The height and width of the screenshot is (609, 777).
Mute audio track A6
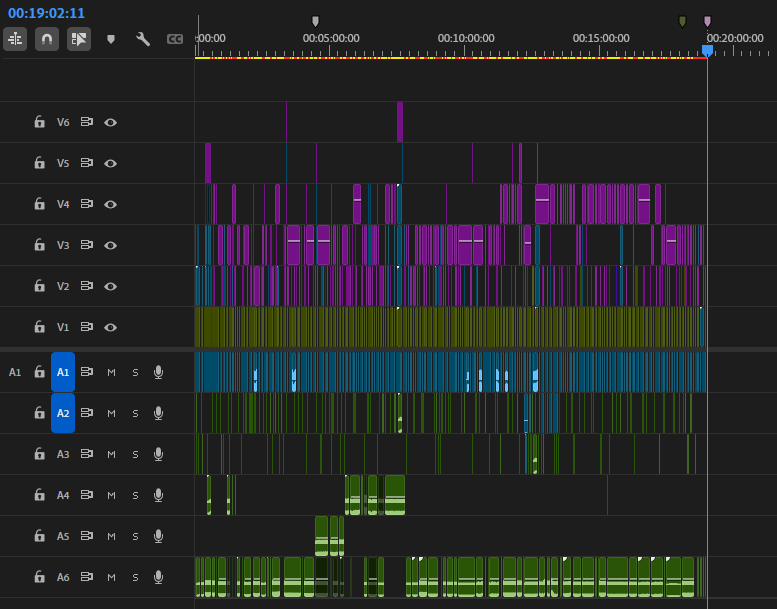click(x=111, y=578)
